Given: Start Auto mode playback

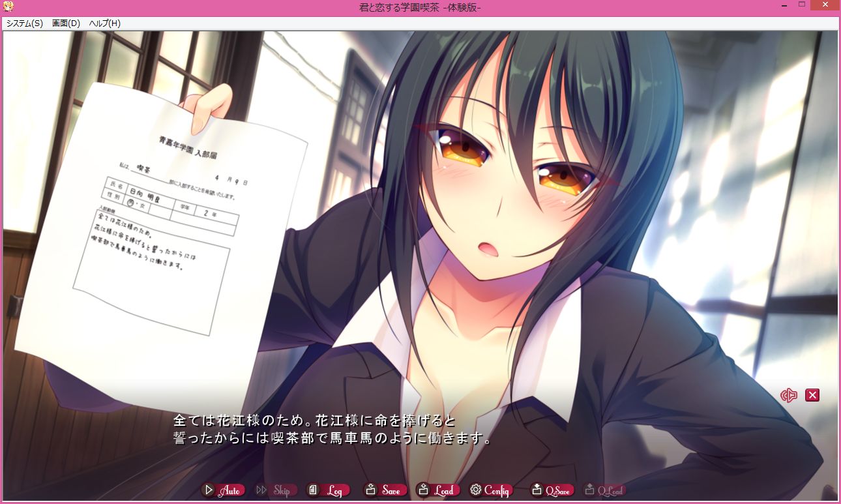Looking at the screenshot, I should pos(223,490).
